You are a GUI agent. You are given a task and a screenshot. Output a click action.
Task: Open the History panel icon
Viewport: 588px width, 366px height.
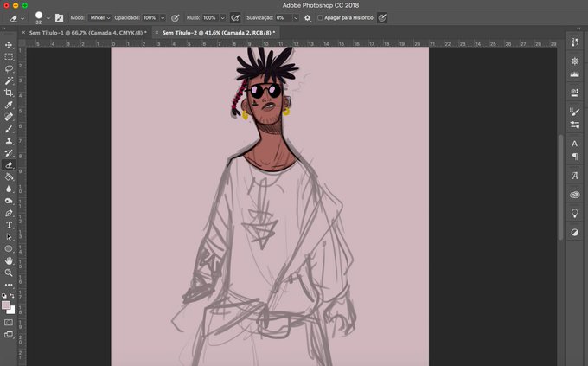574,42
